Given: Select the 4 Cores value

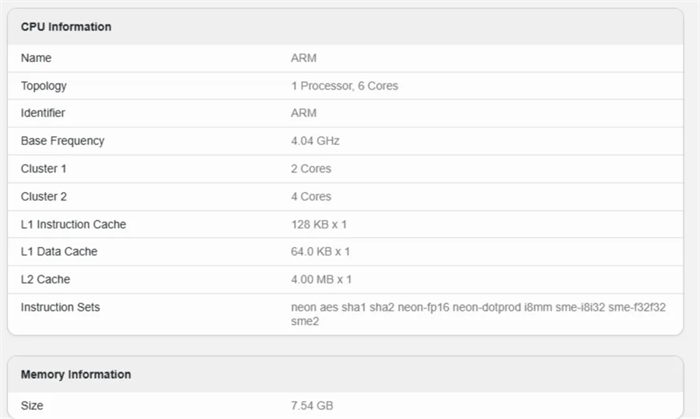Looking at the screenshot, I should (311, 197).
